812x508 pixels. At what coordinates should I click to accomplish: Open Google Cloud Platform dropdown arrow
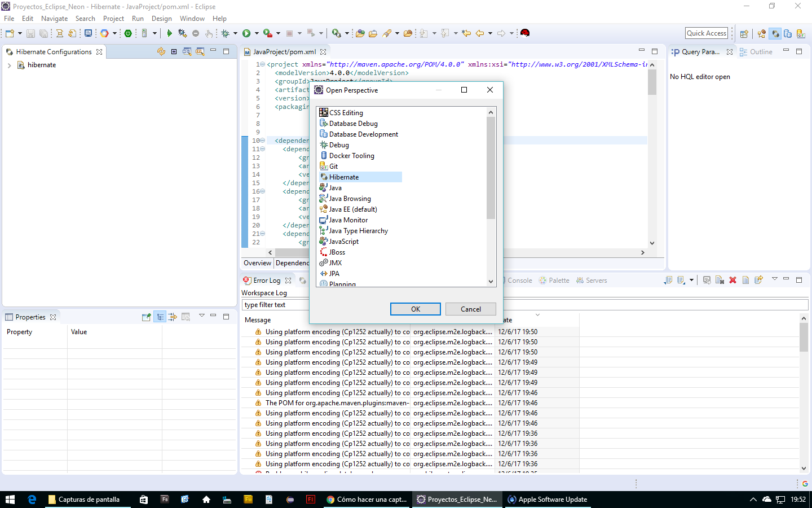coord(114,33)
